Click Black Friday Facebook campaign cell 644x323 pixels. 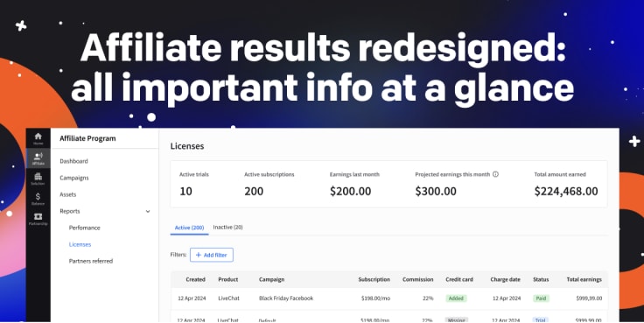pos(286,298)
